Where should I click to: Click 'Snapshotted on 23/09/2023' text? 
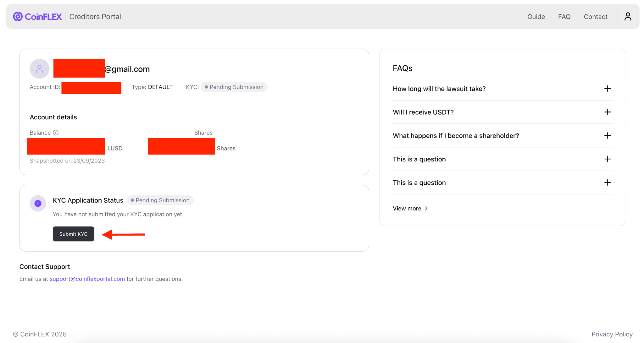click(x=67, y=161)
